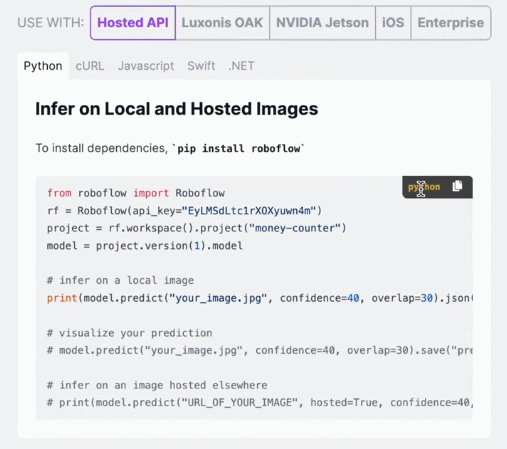The width and height of the screenshot is (507, 449).
Task: Click the "money-counter" project string
Action: (x=295, y=228)
